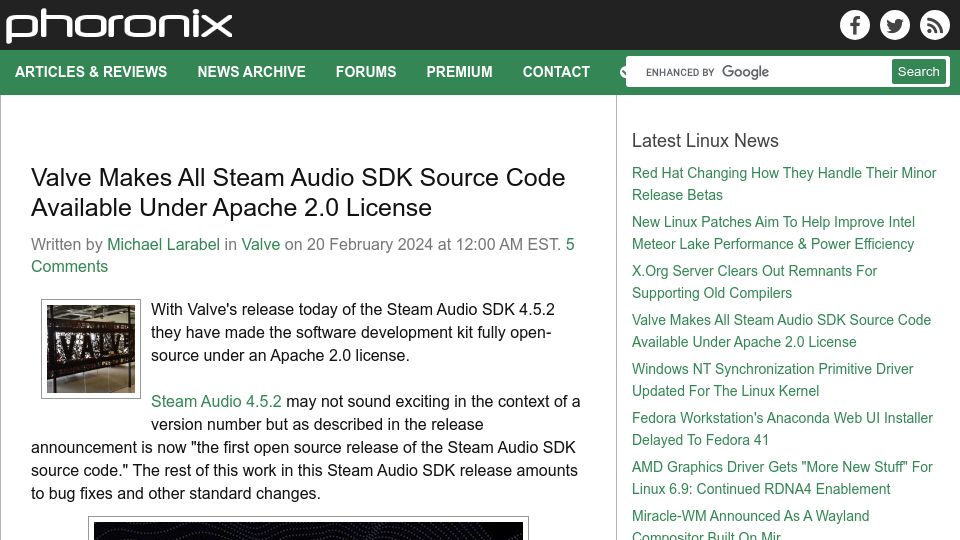Go to Phoronix homepage via logo
The image size is (960, 540).
(x=119, y=26)
